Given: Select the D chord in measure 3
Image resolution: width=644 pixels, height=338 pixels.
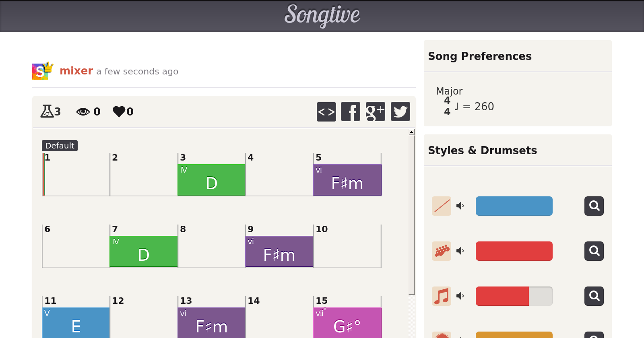Looking at the screenshot, I should (212, 180).
